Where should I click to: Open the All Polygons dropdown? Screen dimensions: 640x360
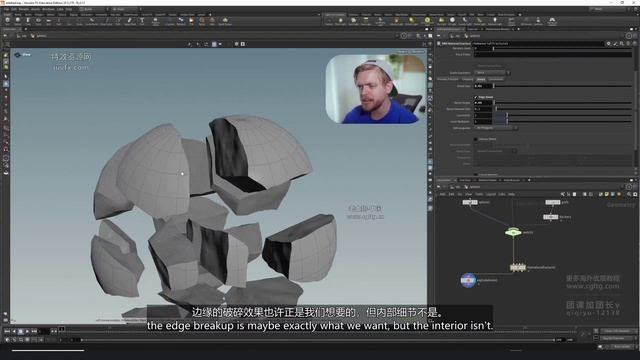496,128
